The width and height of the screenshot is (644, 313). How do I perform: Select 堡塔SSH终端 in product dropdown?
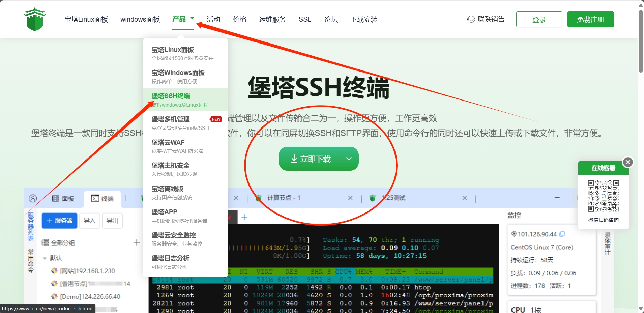coord(185,100)
